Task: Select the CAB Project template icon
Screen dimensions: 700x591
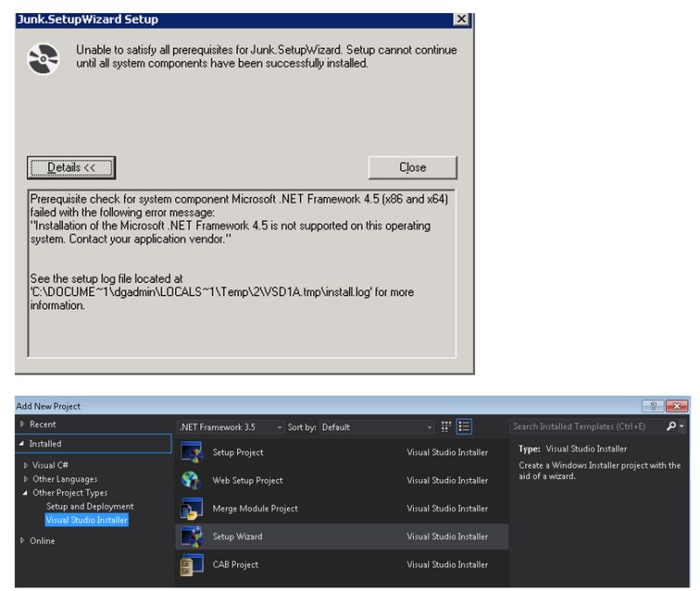Action: (194, 565)
